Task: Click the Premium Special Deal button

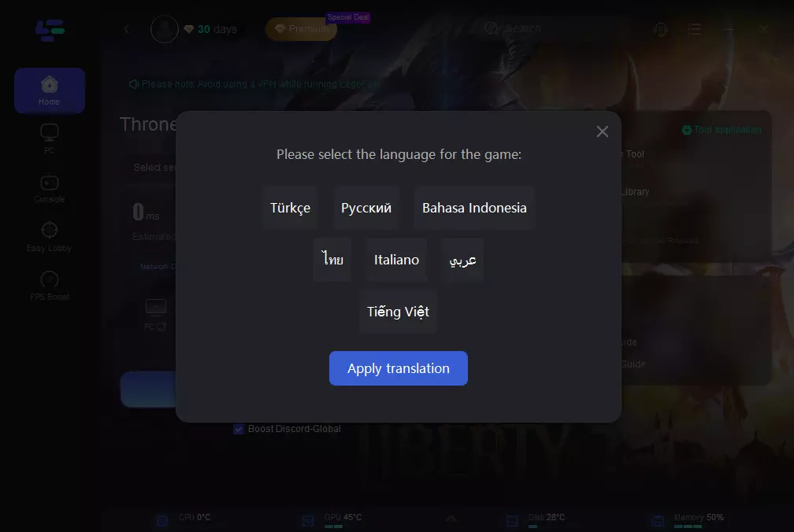Action: pyautogui.click(x=301, y=29)
